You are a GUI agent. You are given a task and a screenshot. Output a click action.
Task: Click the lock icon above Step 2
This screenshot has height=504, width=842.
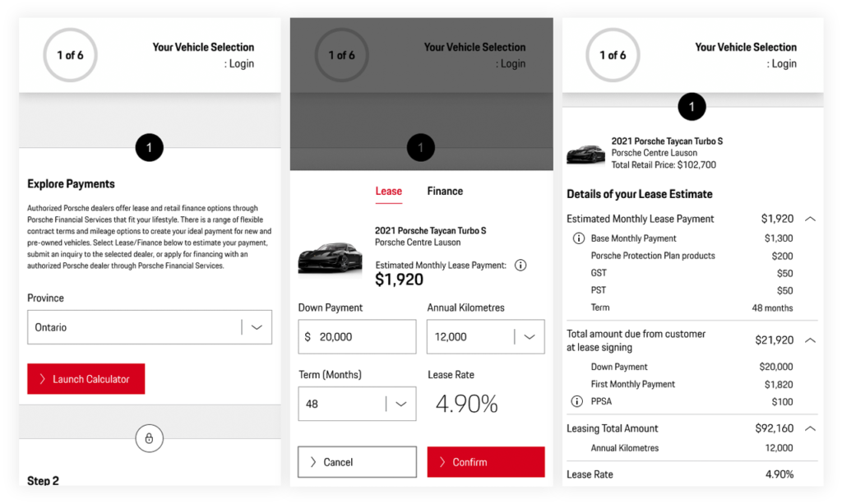[149, 439]
